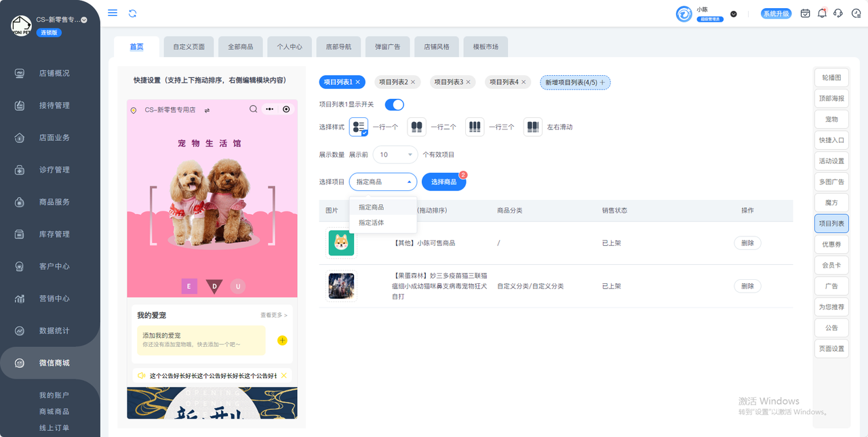Open the 选择项目 dropdown 指定商品
The height and width of the screenshot is (437, 868).
click(383, 182)
